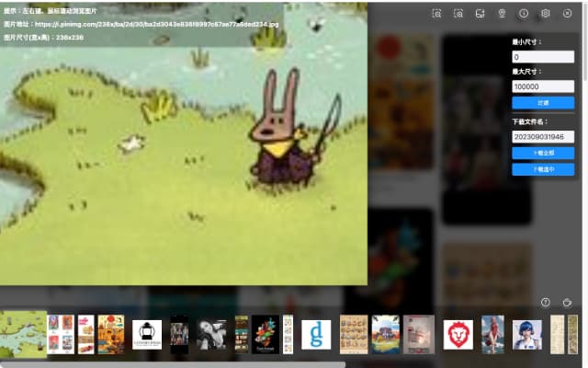This screenshot has height=368, width=588.
Task: Click the coffee cup donate icon
Action: point(567,302)
